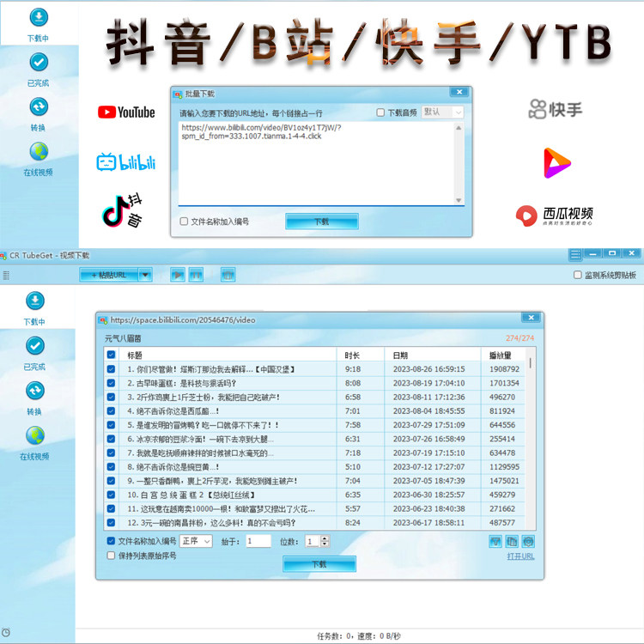Click the YouTube logo

[x=126, y=112]
